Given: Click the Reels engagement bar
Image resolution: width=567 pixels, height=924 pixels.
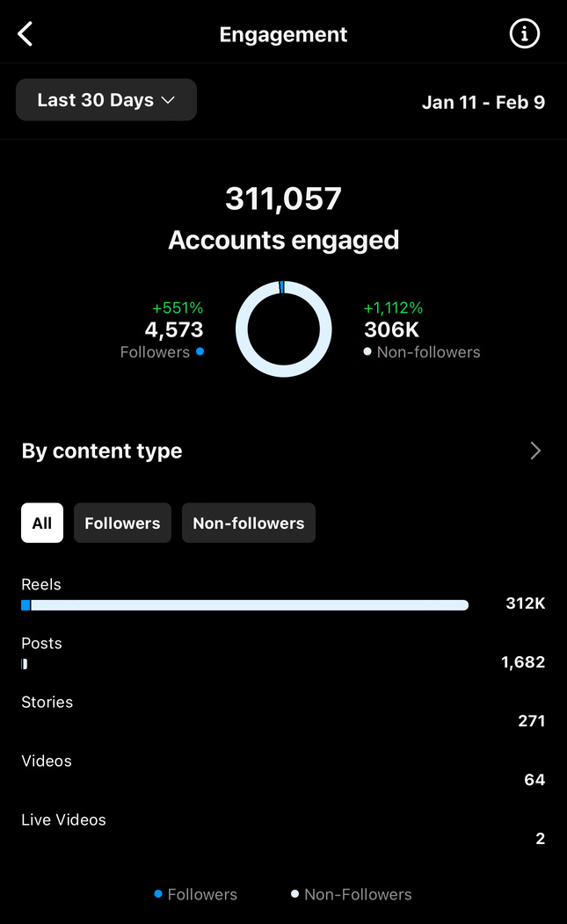Looking at the screenshot, I should [x=244, y=605].
